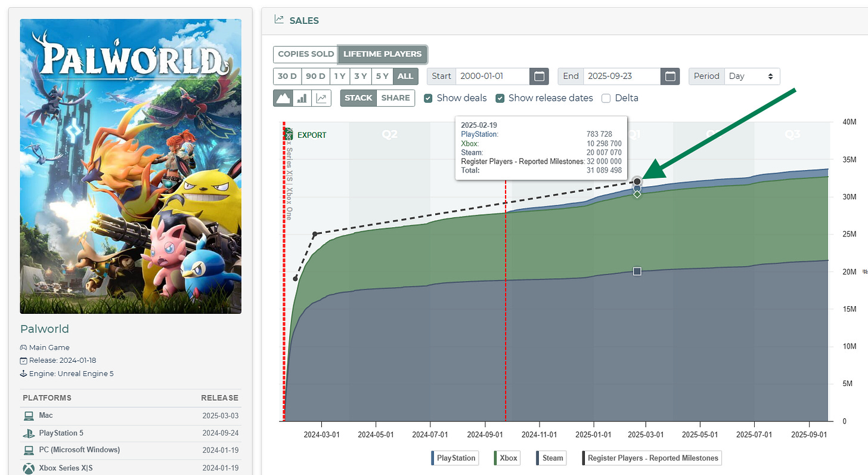Set range to 90 D
The height and width of the screenshot is (475, 868).
tap(315, 76)
